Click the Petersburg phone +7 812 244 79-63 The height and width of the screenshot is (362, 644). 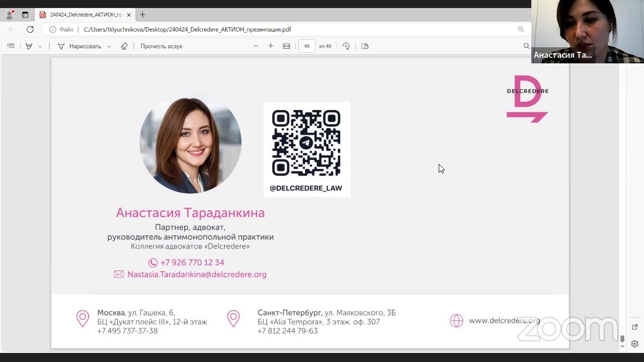tap(287, 331)
